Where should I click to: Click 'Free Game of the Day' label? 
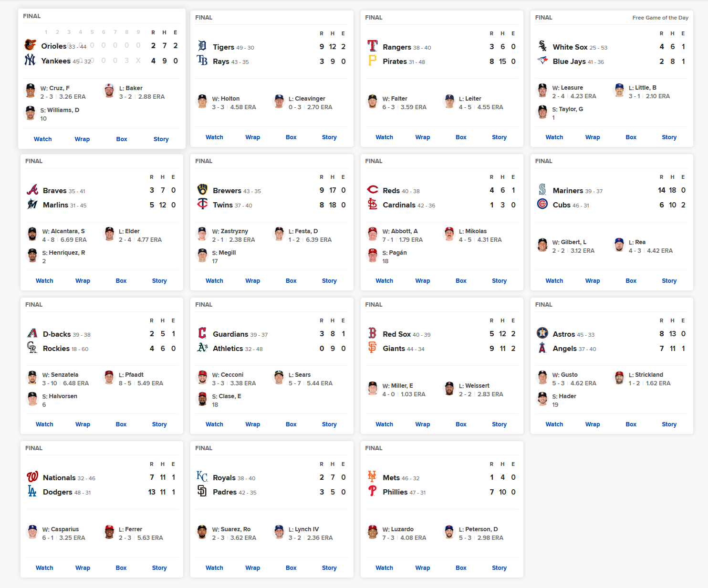(x=660, y=18)
